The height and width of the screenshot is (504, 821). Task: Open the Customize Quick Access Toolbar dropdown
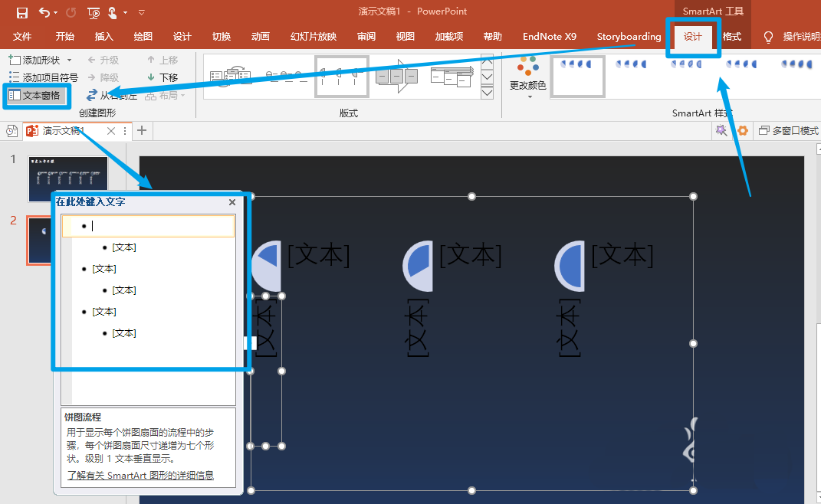[x=141, y=12]
